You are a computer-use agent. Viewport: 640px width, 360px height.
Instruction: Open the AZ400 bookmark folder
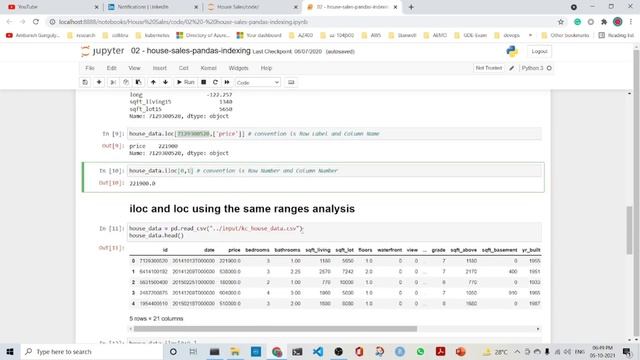coord(301,36)
